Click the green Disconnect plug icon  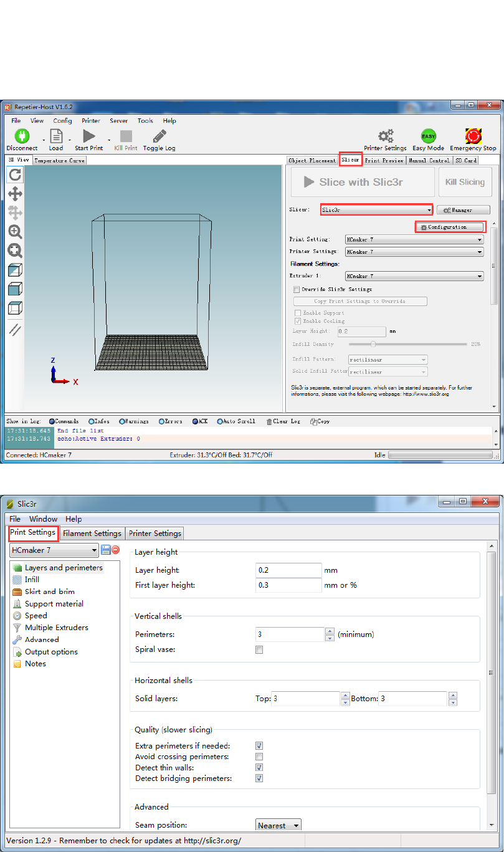[22, 136]
